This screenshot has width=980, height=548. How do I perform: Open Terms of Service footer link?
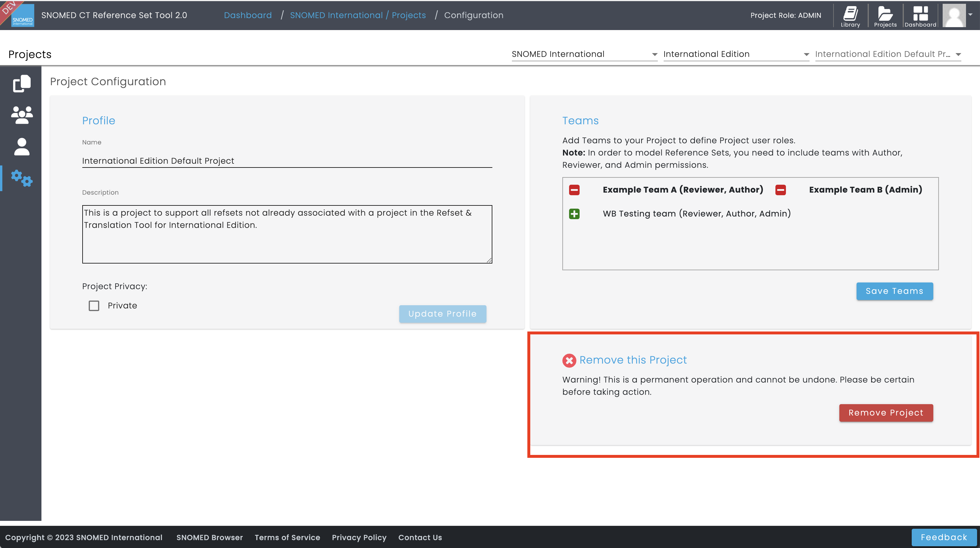click(x=287, y=537)
